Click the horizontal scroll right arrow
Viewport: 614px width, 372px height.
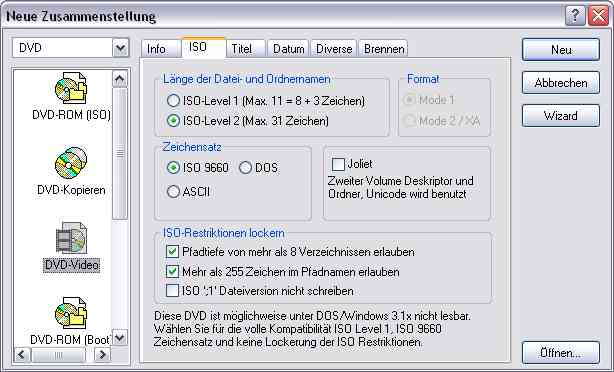click(x=102, y=355)
